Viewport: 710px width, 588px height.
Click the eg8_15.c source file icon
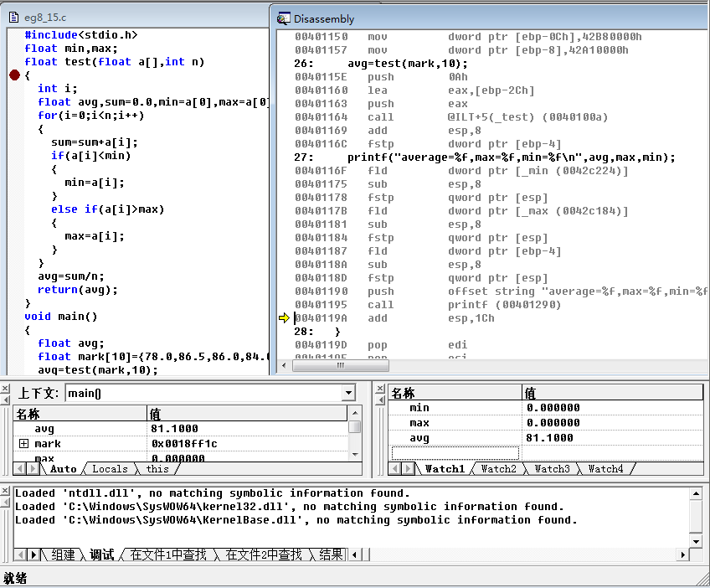click(x=14, y=18)
